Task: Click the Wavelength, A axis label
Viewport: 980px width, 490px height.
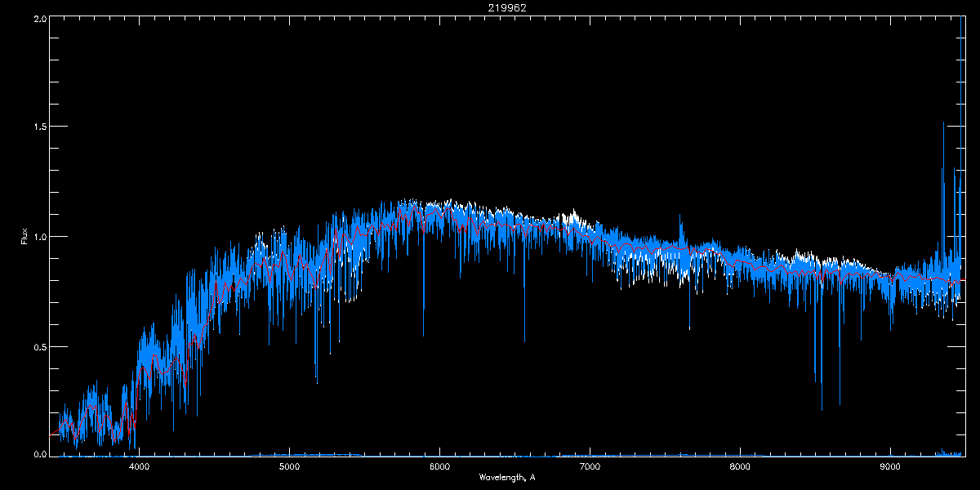Action: [507, 478]
